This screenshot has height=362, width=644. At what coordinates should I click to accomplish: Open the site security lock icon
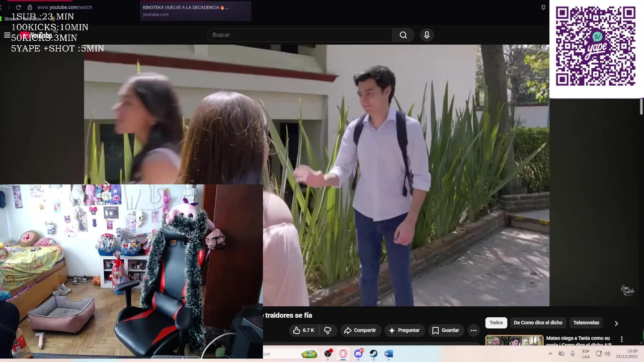pos(30,8)
